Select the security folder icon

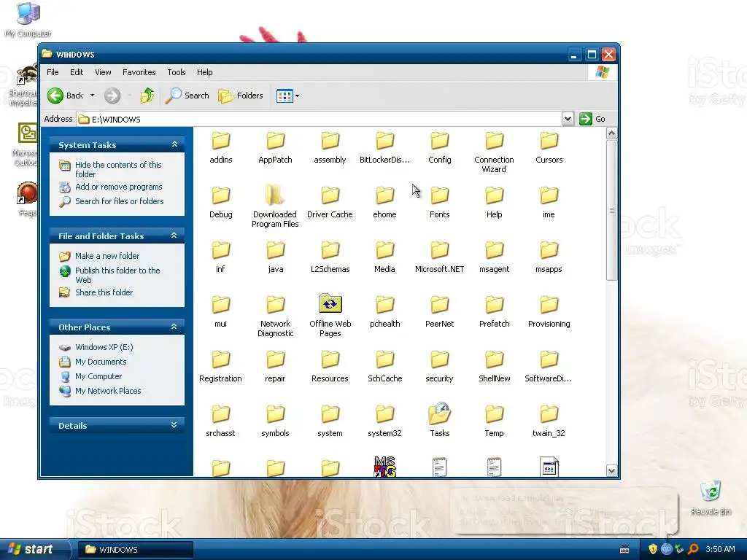(x=439, y=359)
